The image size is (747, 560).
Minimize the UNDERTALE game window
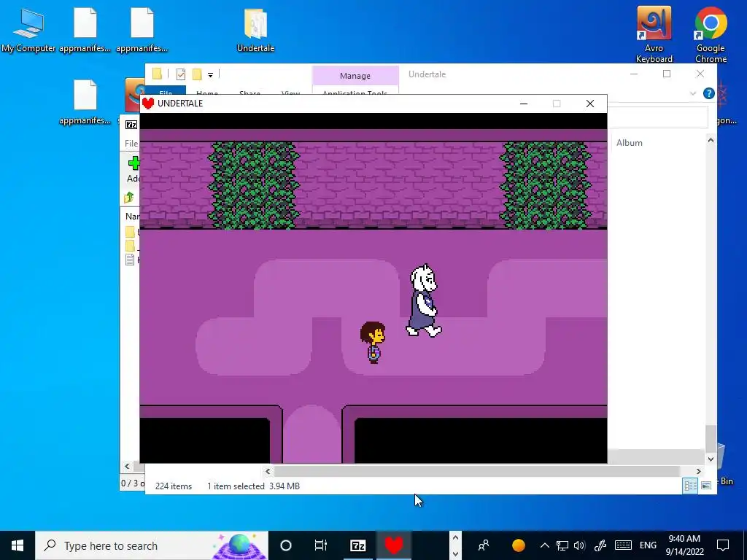(x=524, y=104)
